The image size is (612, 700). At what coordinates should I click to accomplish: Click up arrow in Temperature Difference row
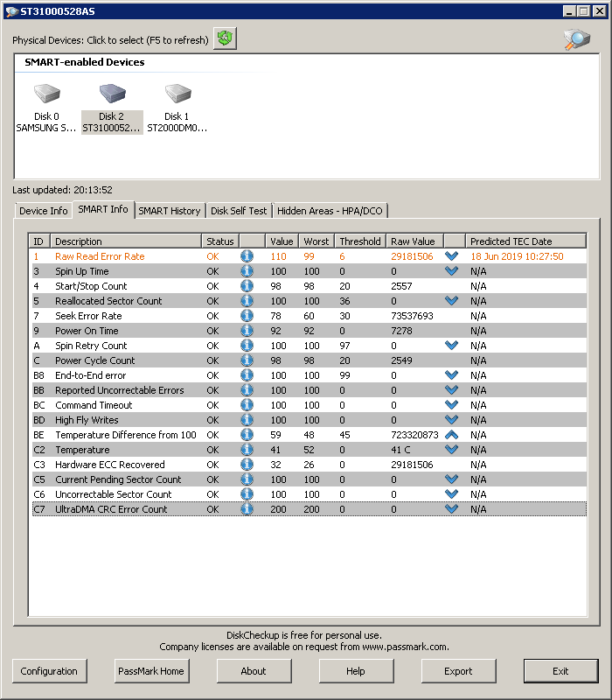click(x=451, y=435)
